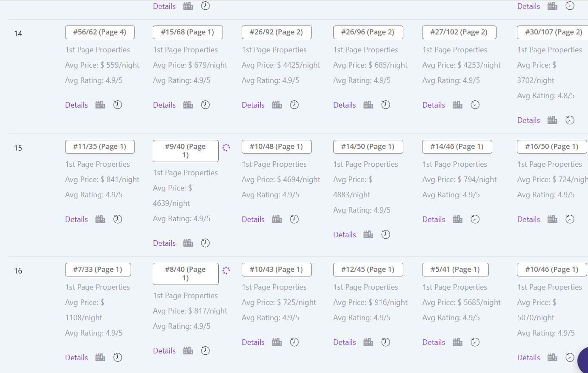Click history clock icon under #16/50 (Page 1)
The height and width of the screenshot is (373, 588).
pos(570,219)
